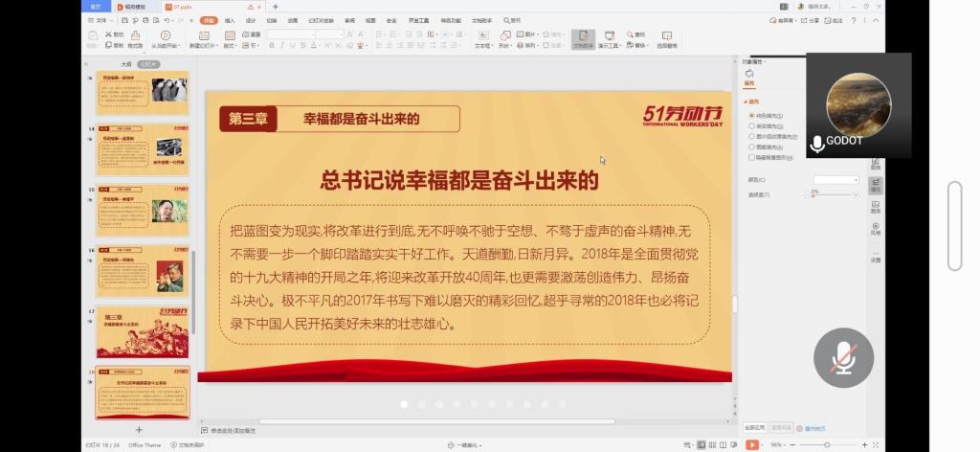The width and height of the screenshot is (980, 452).
Task: Select the gradient fill radio option
Action: pyautogui.click(x=751, y=125)
